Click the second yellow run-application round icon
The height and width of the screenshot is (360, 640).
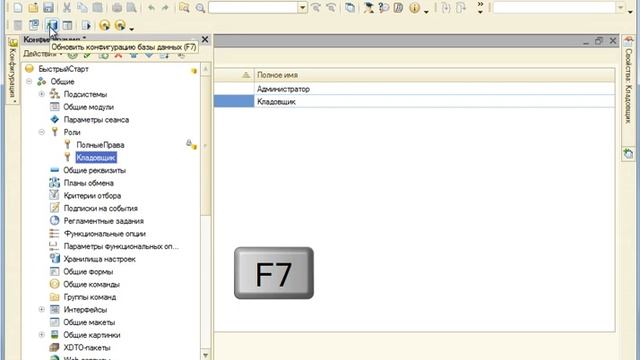point(120,25)
